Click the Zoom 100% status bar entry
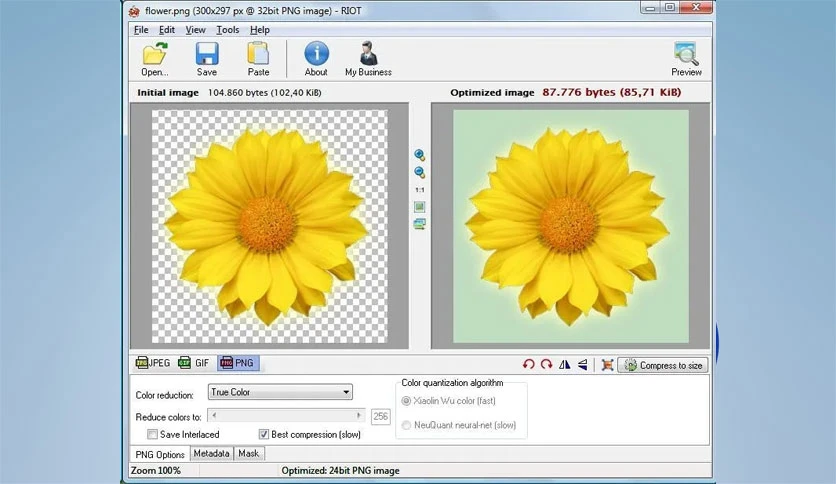This screenshot has height=484, width=836. click(x=156, y=471)
